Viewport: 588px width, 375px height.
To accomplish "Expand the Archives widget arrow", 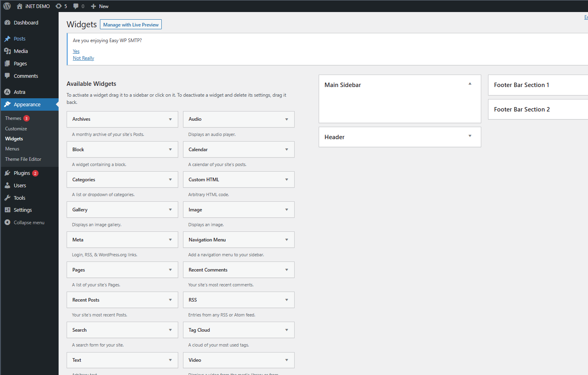I will (x=170, y=120).
